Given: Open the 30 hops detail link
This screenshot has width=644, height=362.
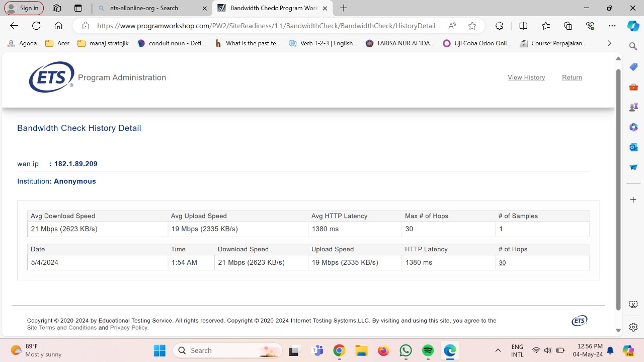Looking at the screenshot, I should (502, 263).
